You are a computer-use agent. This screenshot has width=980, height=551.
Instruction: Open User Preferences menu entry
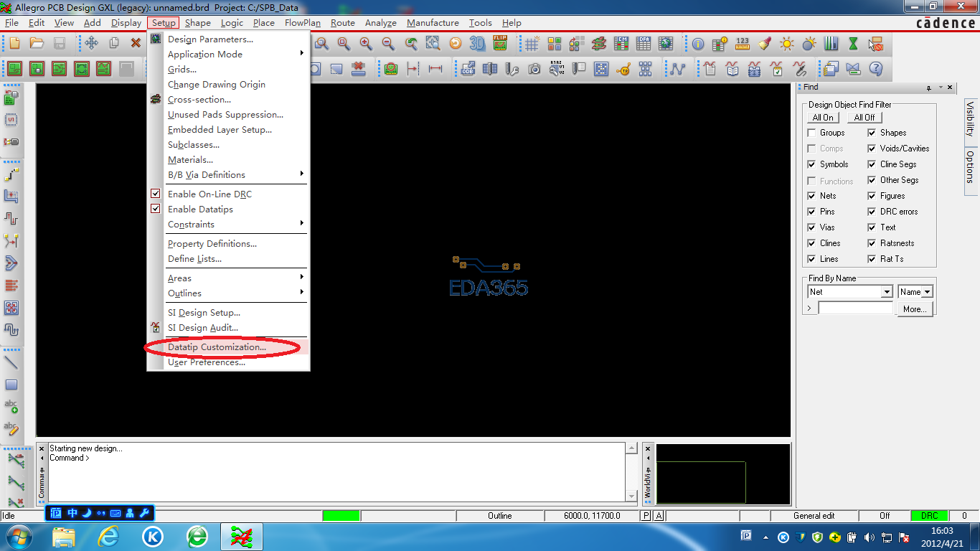click(x=228, y=362)
